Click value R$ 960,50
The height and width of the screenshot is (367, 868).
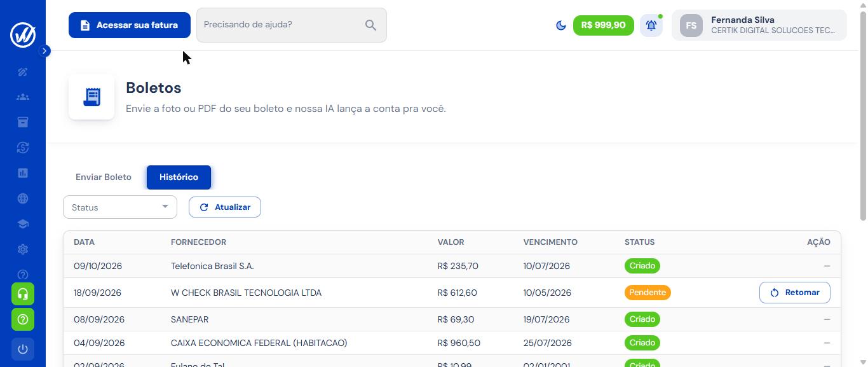click(x=459, y=343)
